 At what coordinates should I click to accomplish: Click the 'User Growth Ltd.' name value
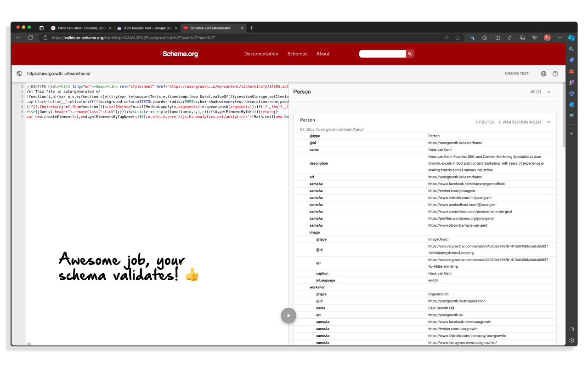[x=441, y=308]
